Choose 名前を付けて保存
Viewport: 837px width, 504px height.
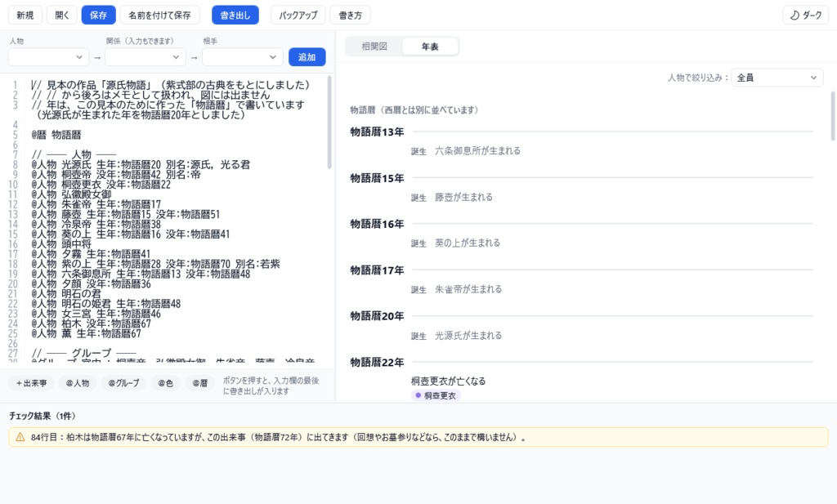[159, 15]
